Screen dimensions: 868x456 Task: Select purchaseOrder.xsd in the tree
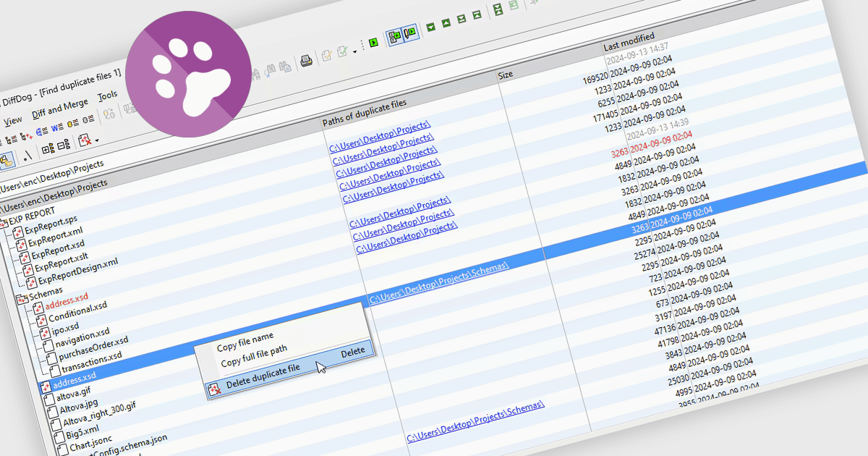(93, 349)
